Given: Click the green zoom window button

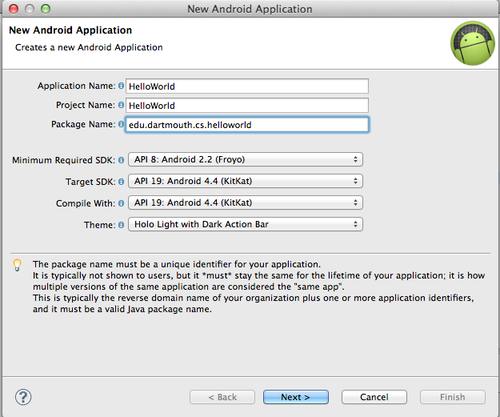Looking at the screenshot, I should tap(46, 9).
